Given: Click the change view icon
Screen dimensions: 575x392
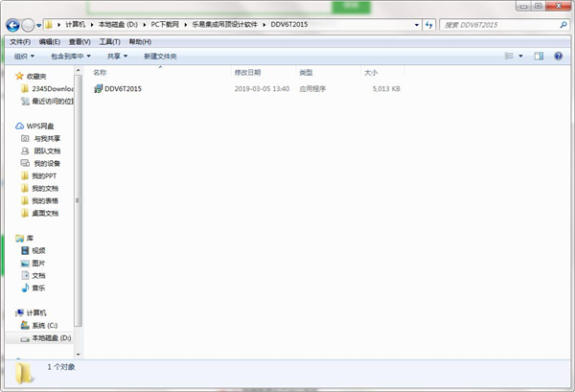Looking at the screenshot, I should [509, 56].
